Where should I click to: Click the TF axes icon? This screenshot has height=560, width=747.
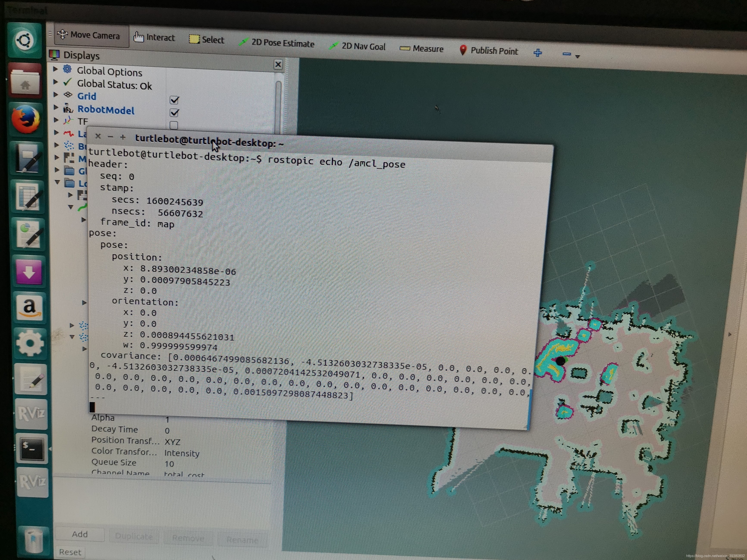point(68,120)
